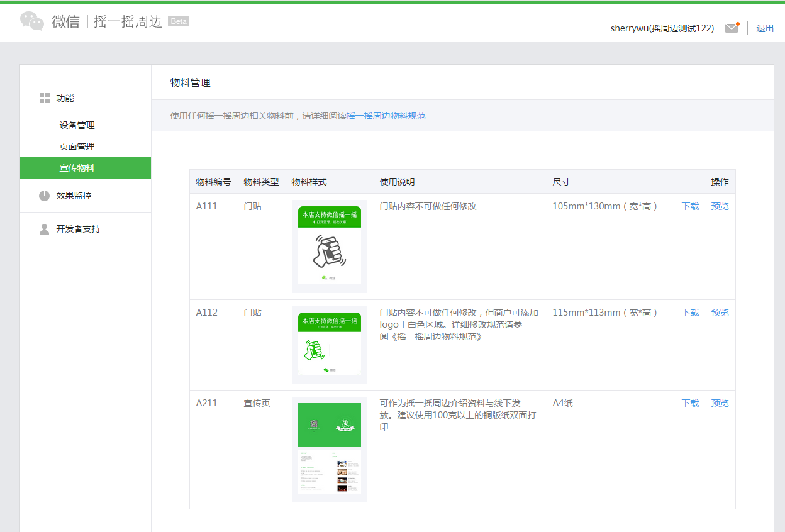
Task: Click the 尺寸 column header
Action: [x=561, y=182]
